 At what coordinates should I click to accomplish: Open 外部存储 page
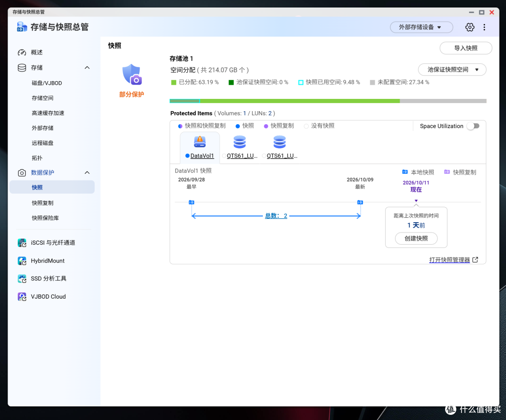point(43,128)
